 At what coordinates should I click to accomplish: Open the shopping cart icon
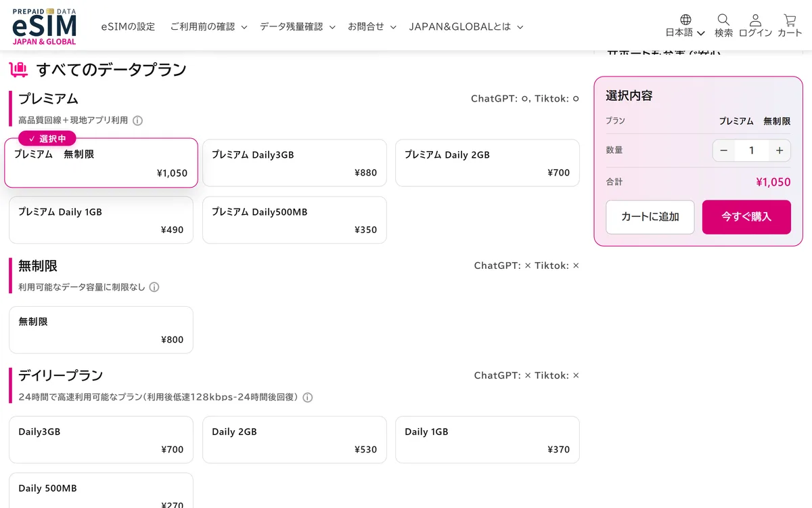coord(790,20)
